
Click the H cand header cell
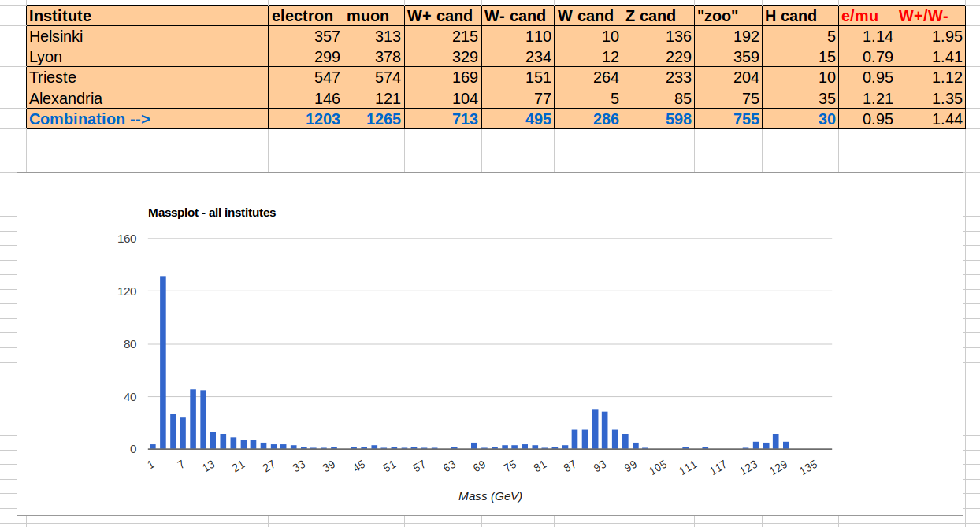point(800,16)
